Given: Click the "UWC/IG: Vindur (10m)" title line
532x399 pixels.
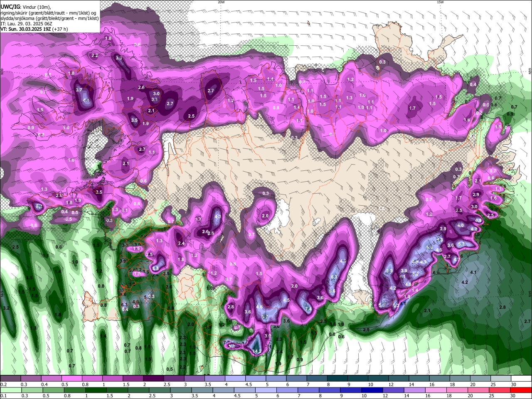Looking at the screenshot, I should pyautogui.click(x=25, y=7).
